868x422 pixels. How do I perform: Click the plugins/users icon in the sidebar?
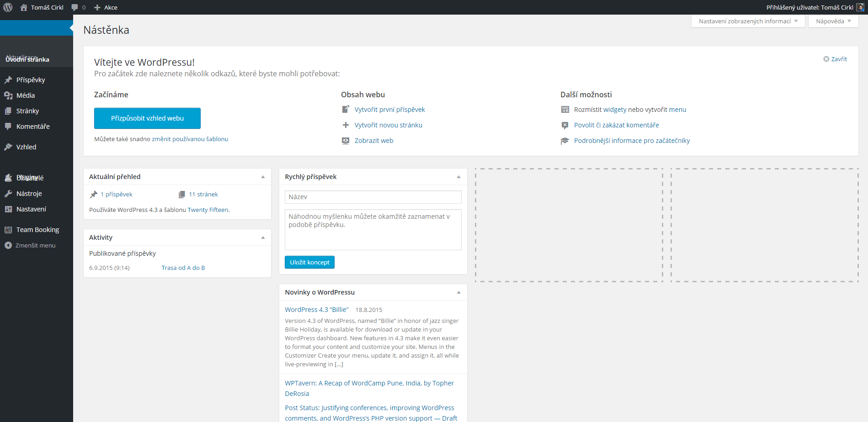click(x=8, y=178)
